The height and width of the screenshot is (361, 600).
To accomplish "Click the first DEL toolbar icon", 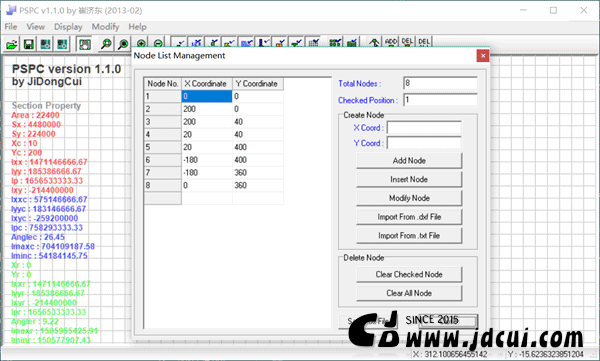I will (408, 42).
